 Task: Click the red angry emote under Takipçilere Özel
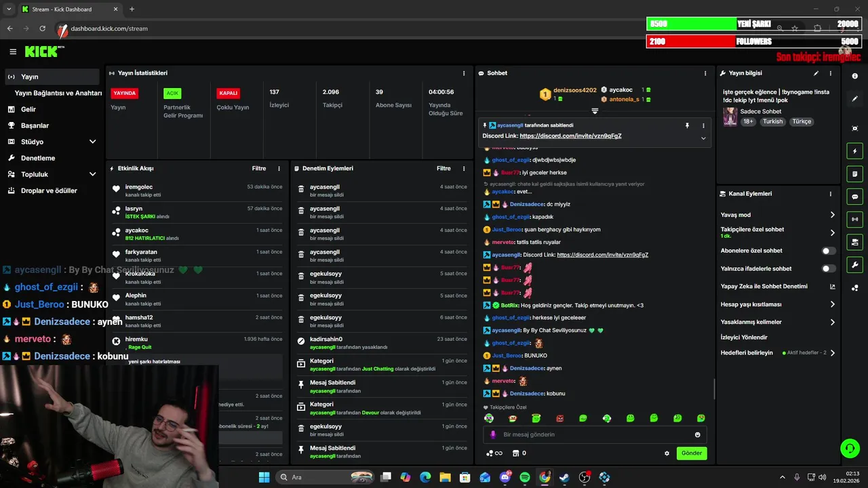tap(559, 418)
